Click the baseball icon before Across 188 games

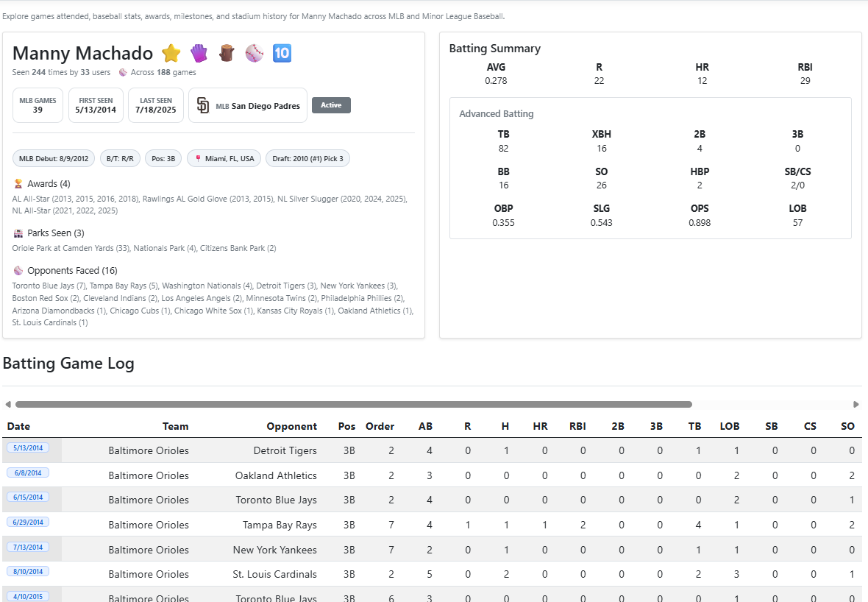click(123, 73)
